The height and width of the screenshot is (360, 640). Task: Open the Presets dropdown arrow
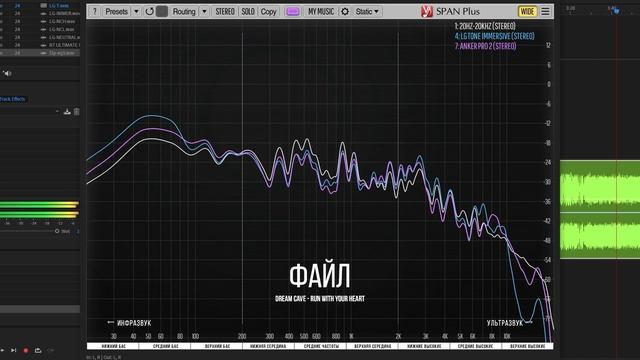(136, 11)
